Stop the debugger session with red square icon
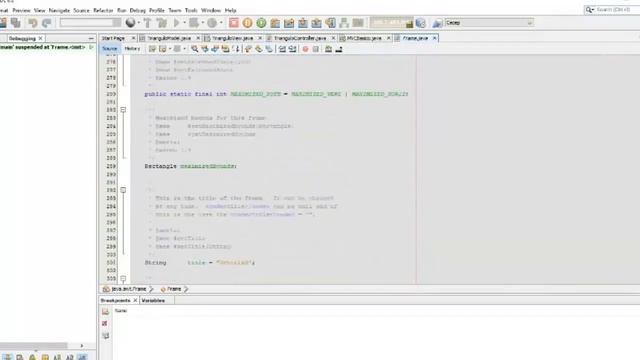Viewport: 640px width, 360px height. [233, 23]
